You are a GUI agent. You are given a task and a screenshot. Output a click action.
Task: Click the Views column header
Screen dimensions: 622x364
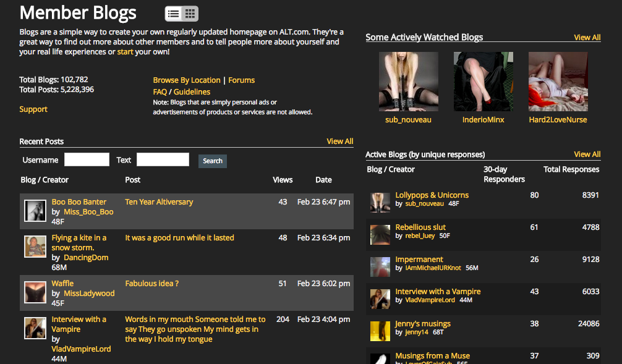283,180
